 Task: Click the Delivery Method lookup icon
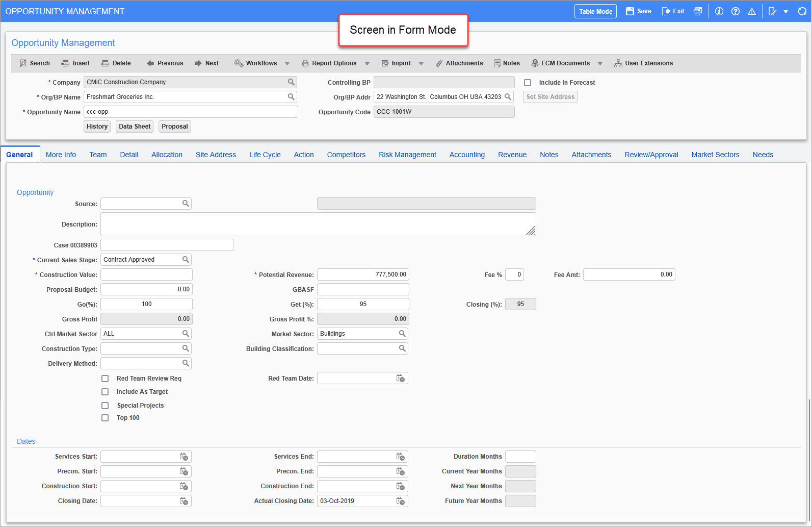(186, 363)
